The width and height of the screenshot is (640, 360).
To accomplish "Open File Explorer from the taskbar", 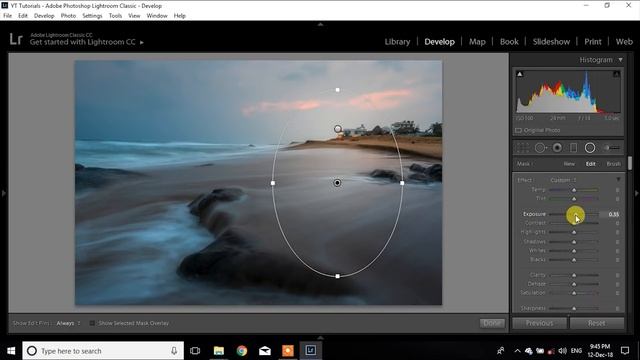I will [x=219, y=351].
